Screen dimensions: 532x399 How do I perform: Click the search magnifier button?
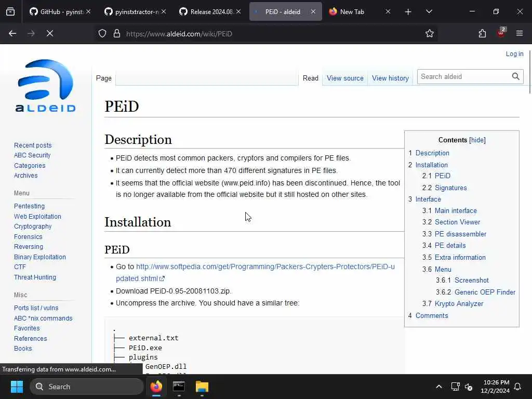coord(516,77)
